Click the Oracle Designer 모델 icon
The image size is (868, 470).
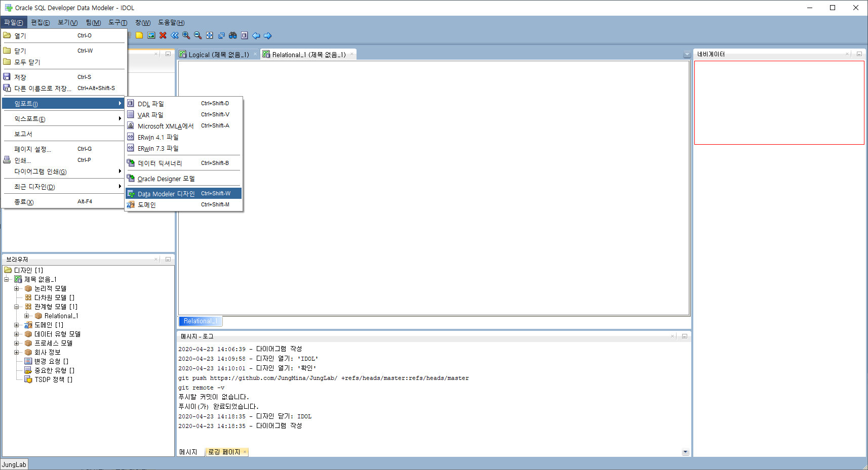click(131, 178)
